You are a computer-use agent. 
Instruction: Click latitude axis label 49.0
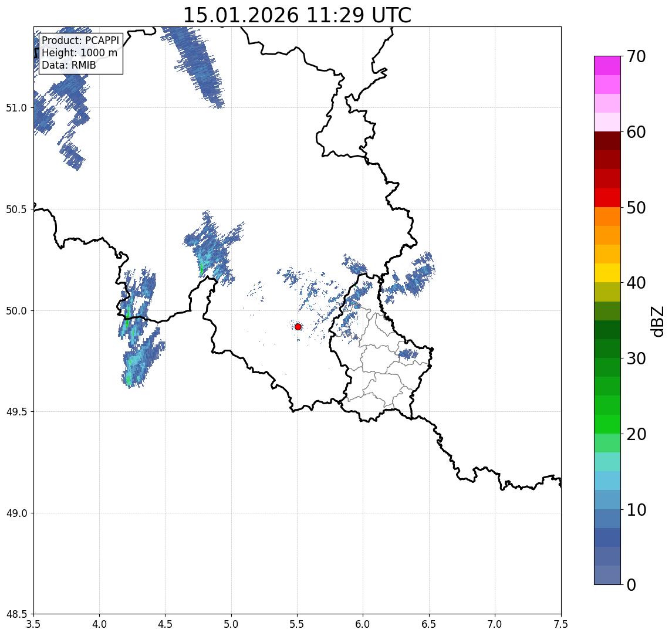16,513
